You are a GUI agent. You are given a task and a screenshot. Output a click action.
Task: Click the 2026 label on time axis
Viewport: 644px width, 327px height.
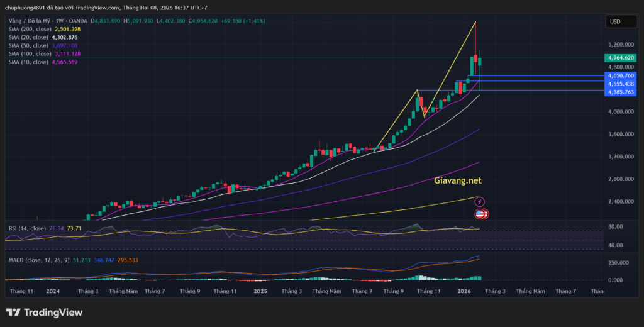(x=464, y=292)
